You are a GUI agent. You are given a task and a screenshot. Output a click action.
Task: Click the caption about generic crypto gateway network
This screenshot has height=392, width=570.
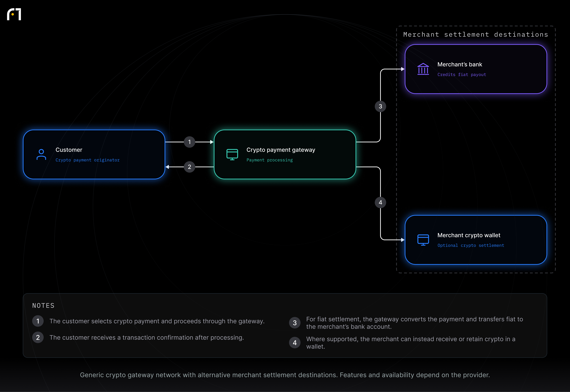(x=285, y=375)
